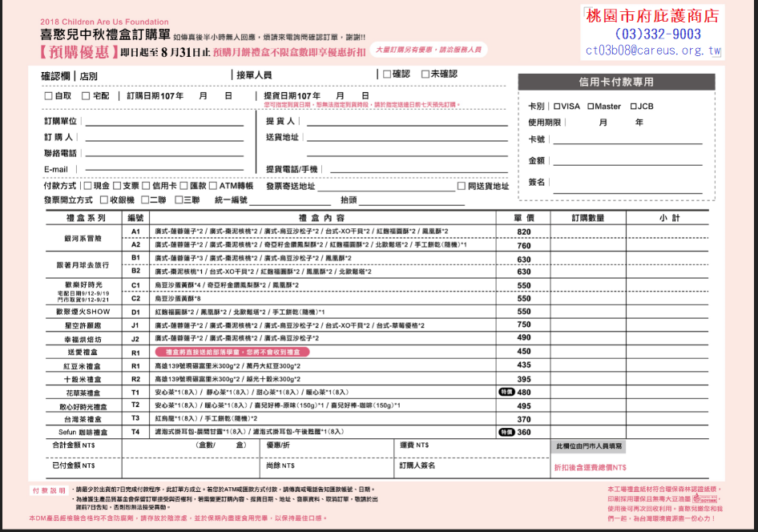
Task: Click the price 750
Action: pyautogui.click(x=524, y=324)
